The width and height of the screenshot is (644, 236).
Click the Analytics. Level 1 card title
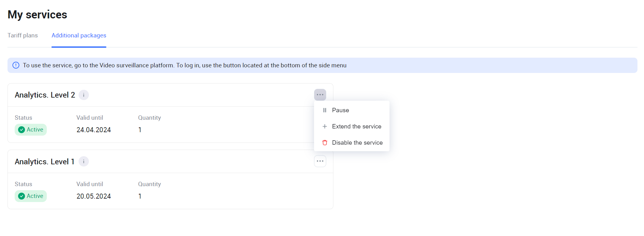point(45,161)
